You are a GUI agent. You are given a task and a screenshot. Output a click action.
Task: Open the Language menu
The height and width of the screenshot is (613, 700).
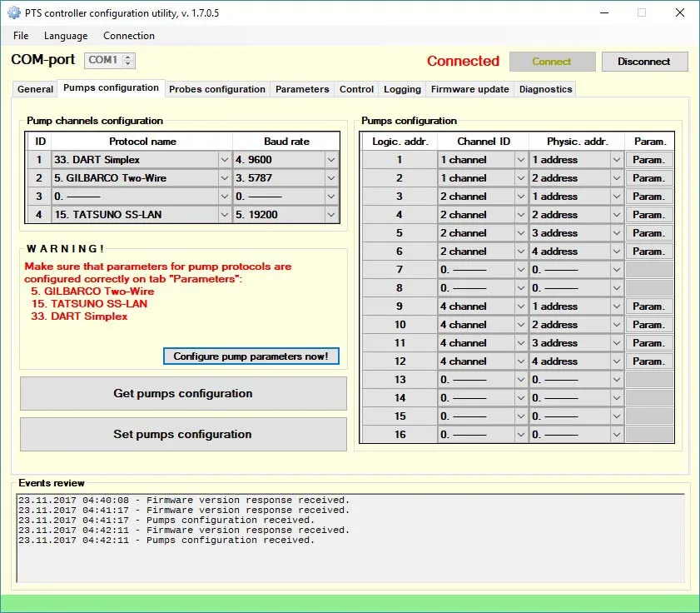coord(66,36)
